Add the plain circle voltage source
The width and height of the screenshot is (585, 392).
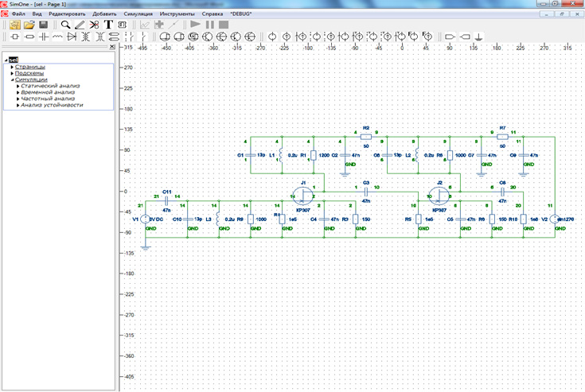point(272,37)
